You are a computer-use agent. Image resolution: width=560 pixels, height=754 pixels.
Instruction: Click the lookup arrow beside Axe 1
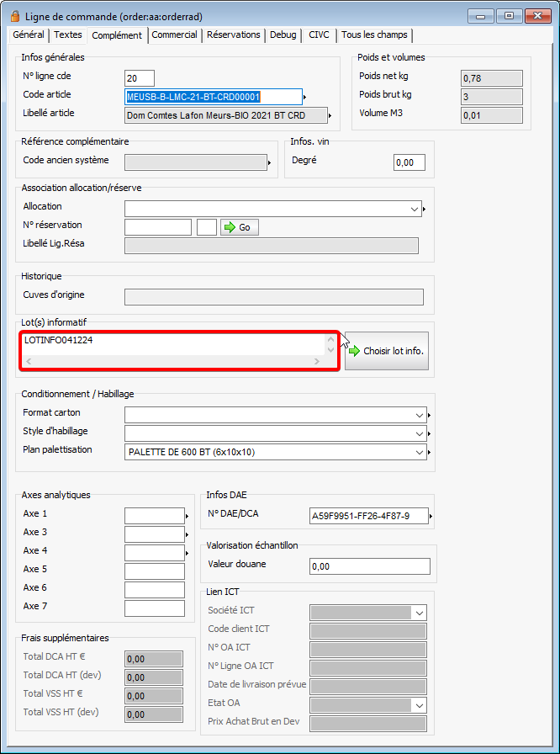click(x=187, y=516)
